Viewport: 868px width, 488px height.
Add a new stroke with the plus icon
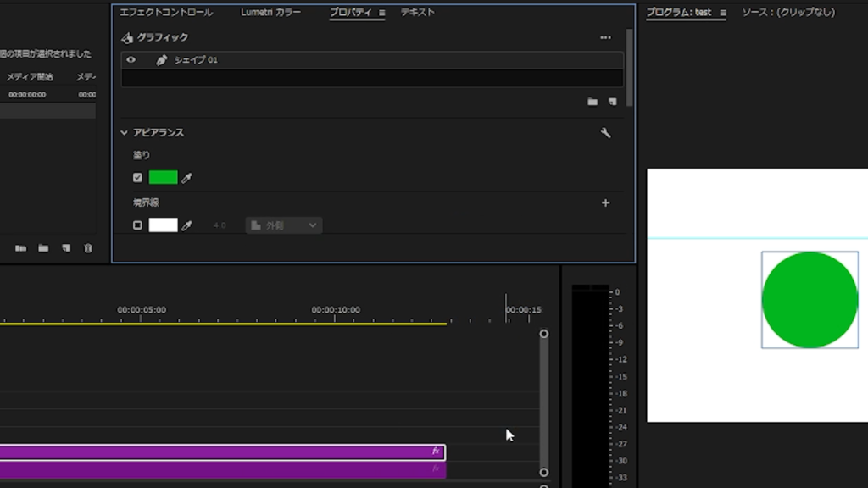605,203
